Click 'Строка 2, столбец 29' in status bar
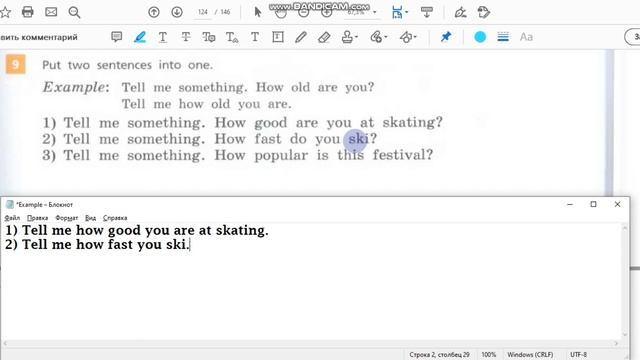The height and width of the screenshot is (360, 640). [439, 355]
